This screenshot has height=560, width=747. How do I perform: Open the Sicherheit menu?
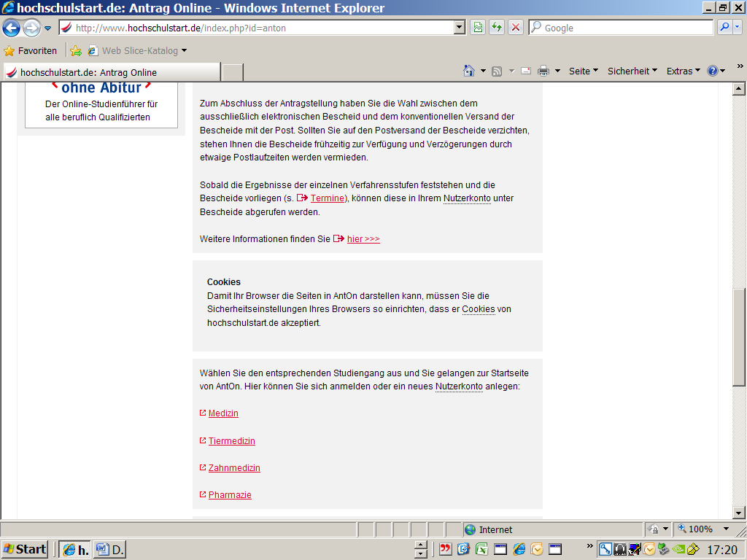coord(632,71)
